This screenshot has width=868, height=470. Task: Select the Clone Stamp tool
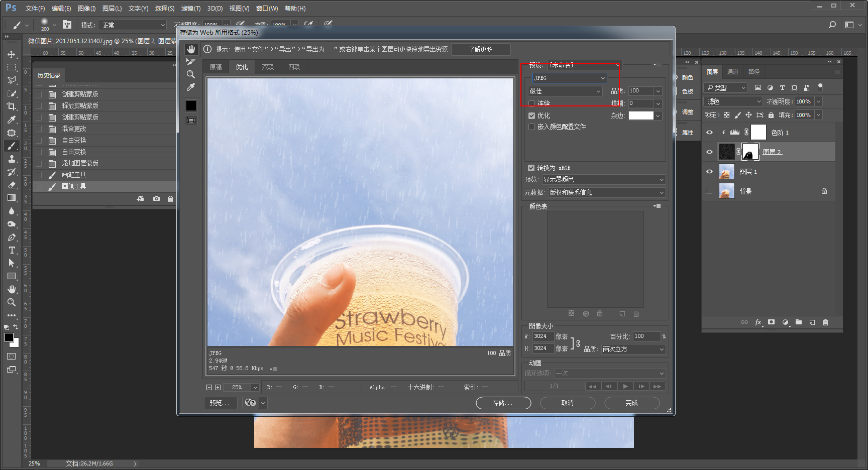(x=11, y=159)
